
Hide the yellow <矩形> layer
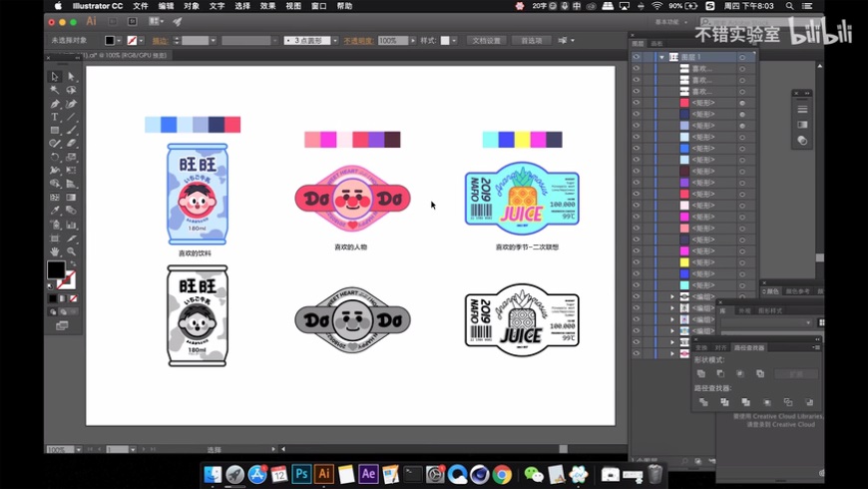coord(637,262)
